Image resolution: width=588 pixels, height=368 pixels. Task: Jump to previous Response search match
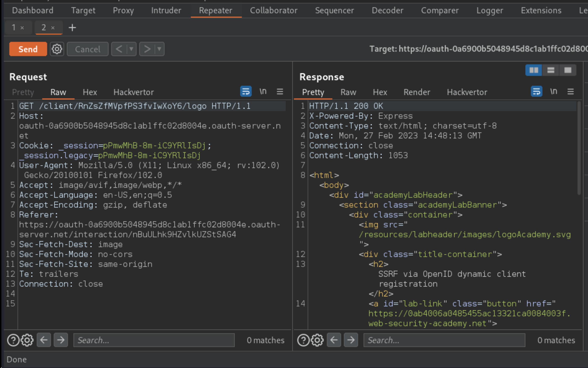[334, 340]
